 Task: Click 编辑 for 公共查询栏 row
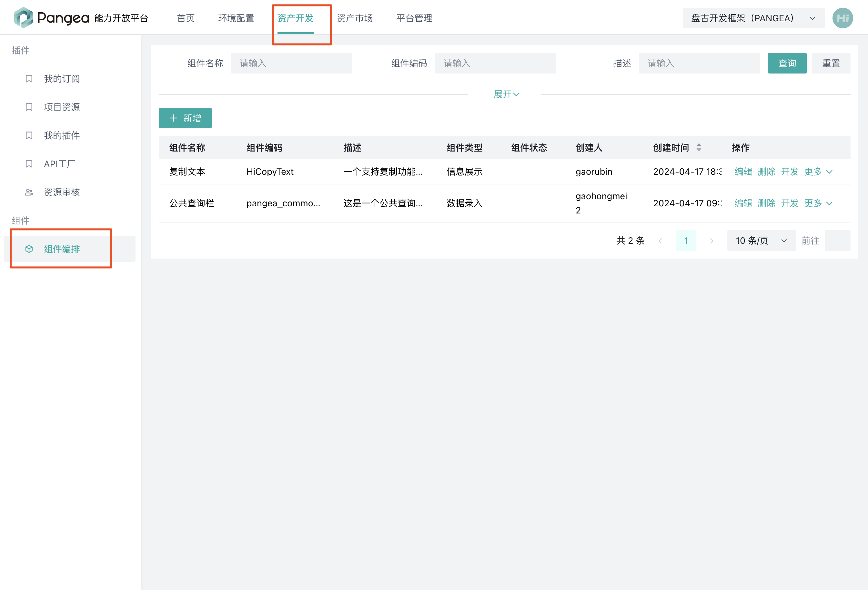[743, 203]
